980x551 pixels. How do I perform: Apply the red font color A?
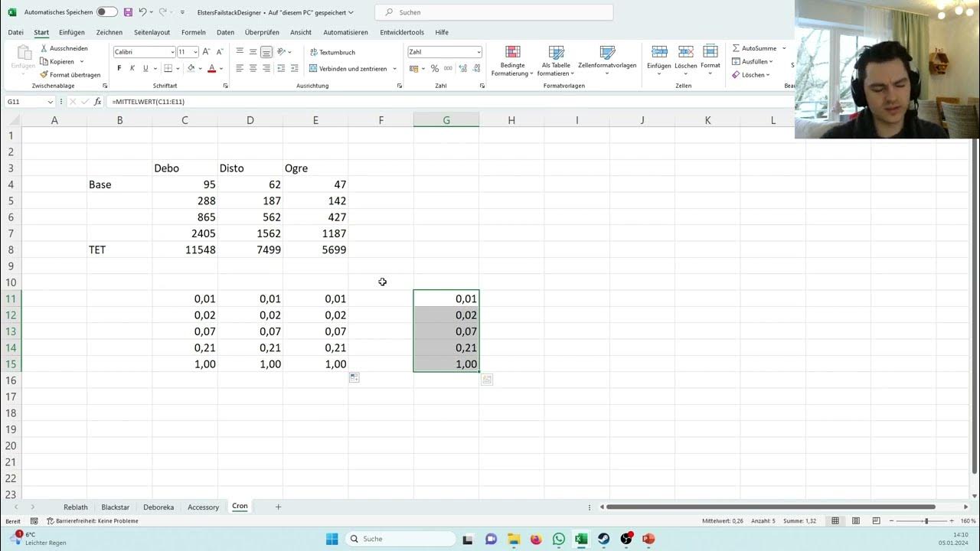212,68
